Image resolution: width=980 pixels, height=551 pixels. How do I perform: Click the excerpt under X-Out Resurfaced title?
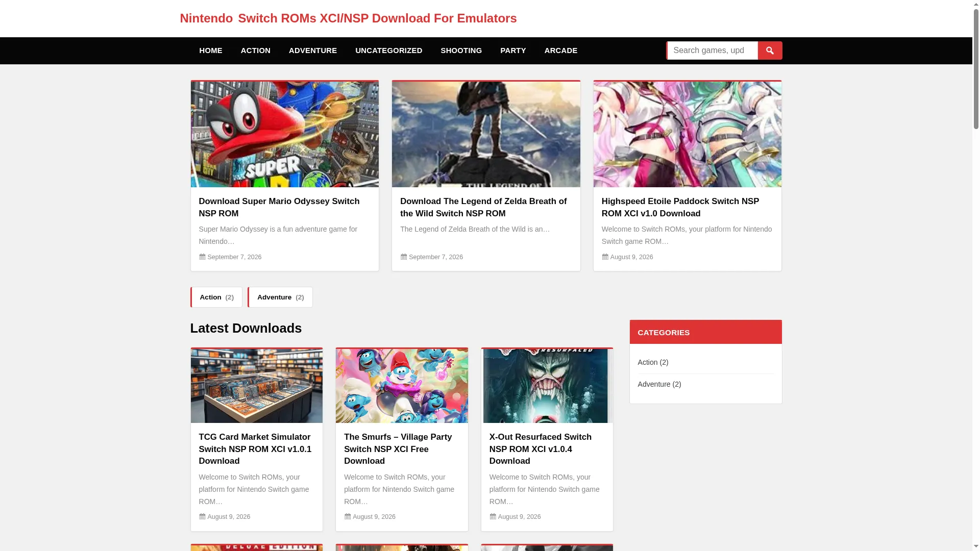point(545,489)
